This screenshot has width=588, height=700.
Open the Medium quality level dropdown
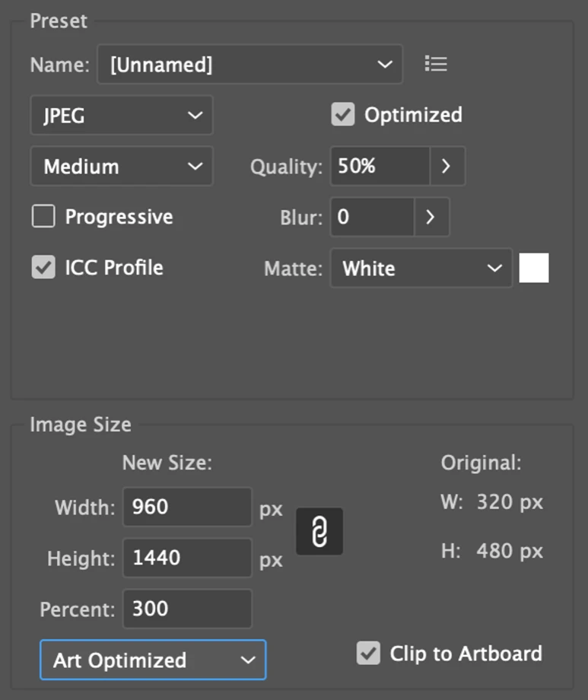click(122, 166)
